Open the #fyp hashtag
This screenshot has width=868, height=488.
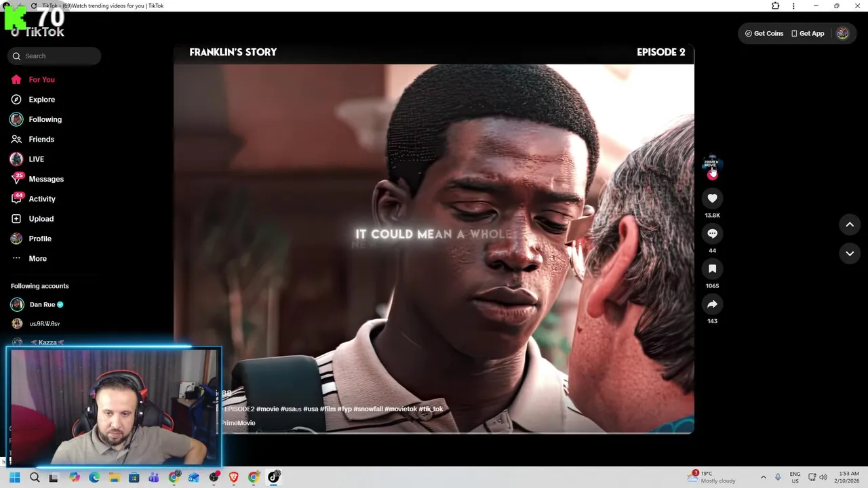click(344, 409)
